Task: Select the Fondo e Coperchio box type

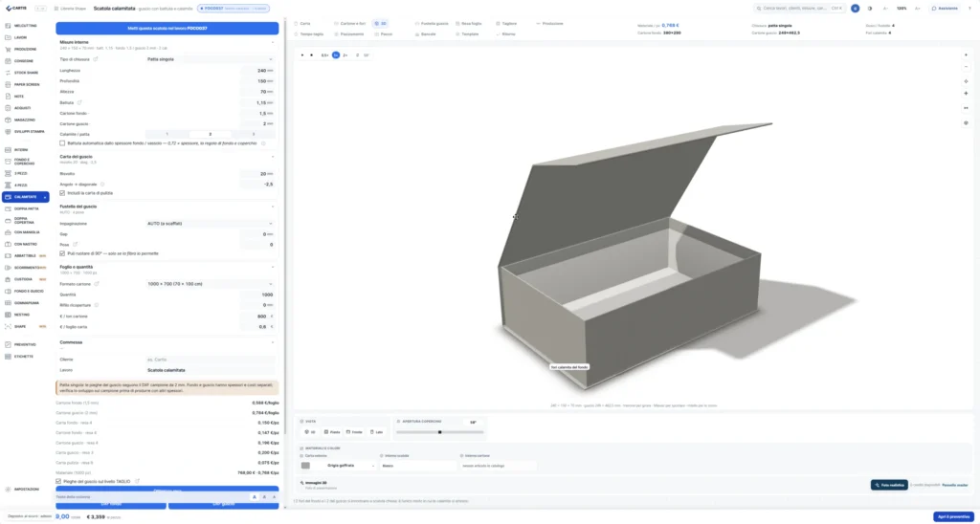Action: 25,162
